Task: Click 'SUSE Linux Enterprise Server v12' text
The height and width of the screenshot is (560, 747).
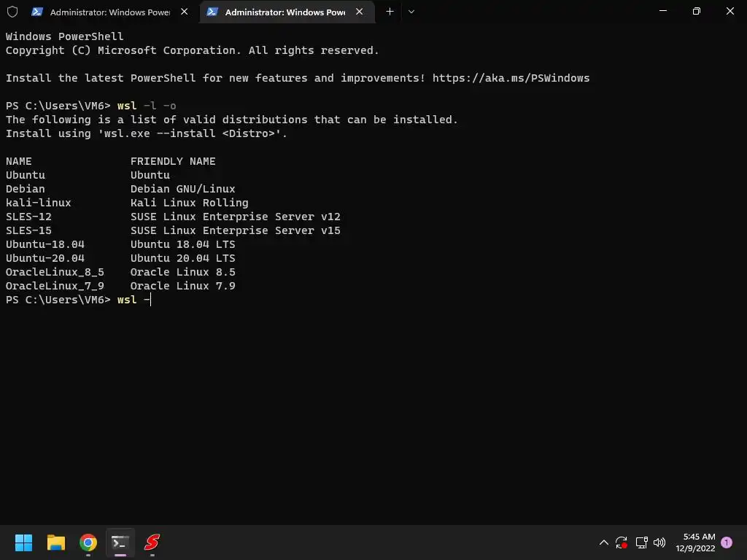Action: point(236,217)
